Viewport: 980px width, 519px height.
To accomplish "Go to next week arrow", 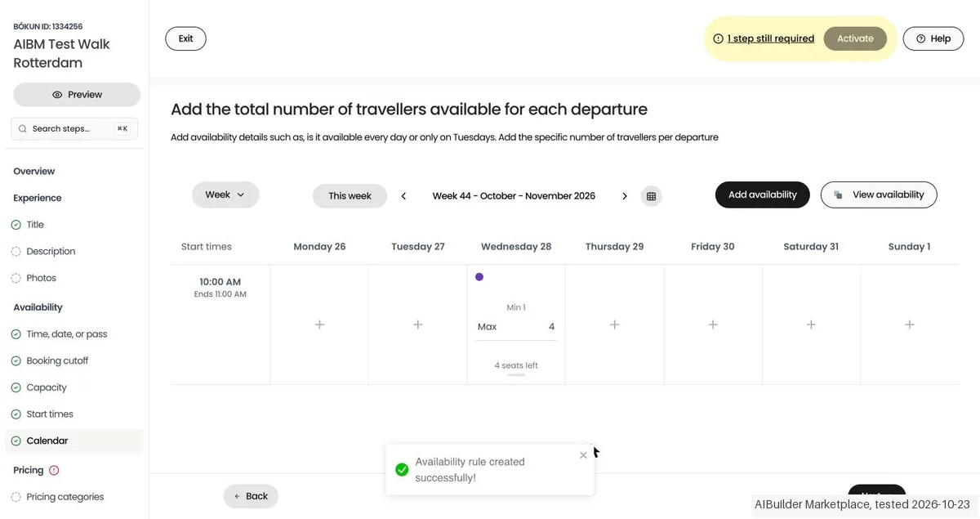I will point(625,196).
